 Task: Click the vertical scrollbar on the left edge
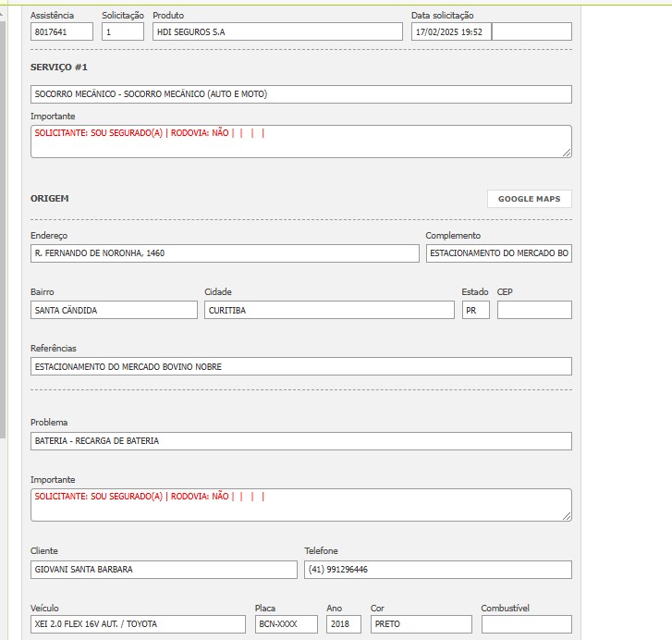click(3, 228)
